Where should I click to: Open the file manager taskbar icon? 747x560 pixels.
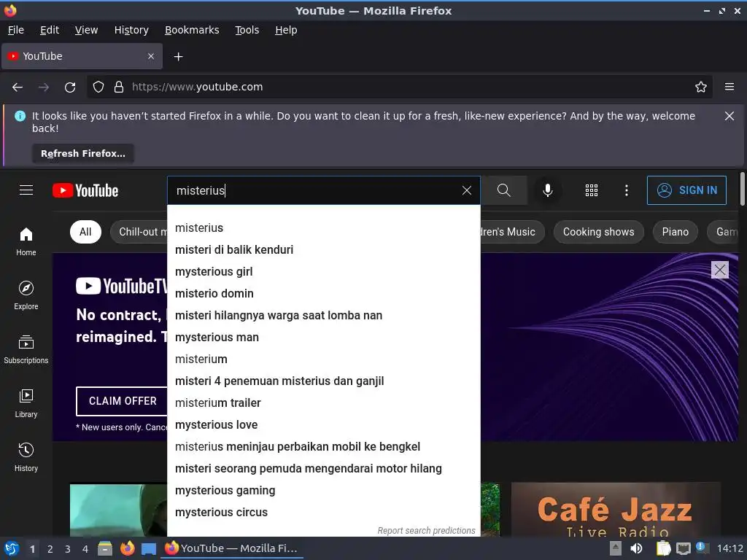point(105,548)
